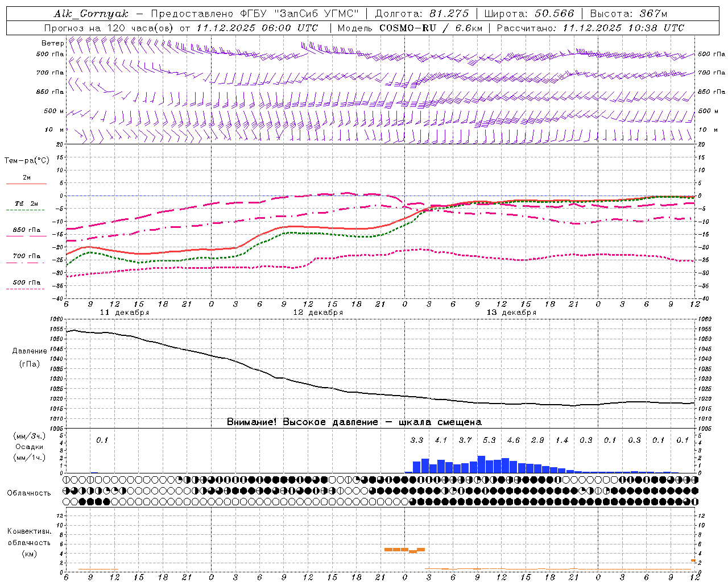The width and height of the screenshot is (728, 582).
Task: Click the 500 м wind level label on left
Action: pyautogui.click(x=54, y=111)
